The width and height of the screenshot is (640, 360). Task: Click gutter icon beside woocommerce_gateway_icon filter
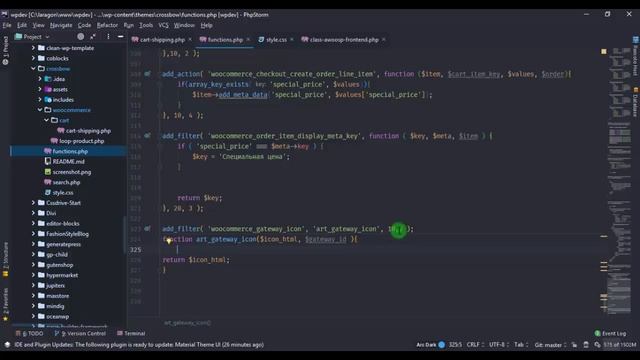pos(147,229)
